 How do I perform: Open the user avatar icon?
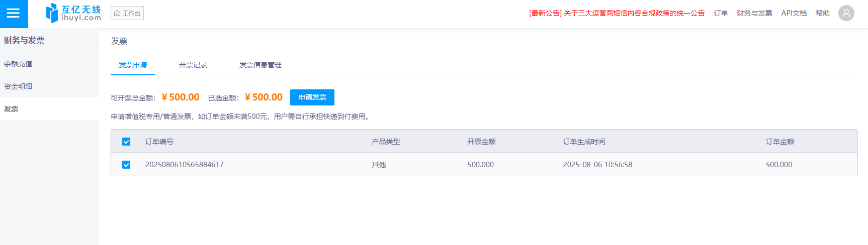[x=846, y=13]
